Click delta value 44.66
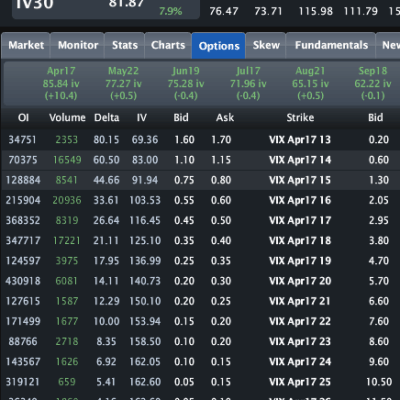Viewport: 400px width, 400px height. 106,180
